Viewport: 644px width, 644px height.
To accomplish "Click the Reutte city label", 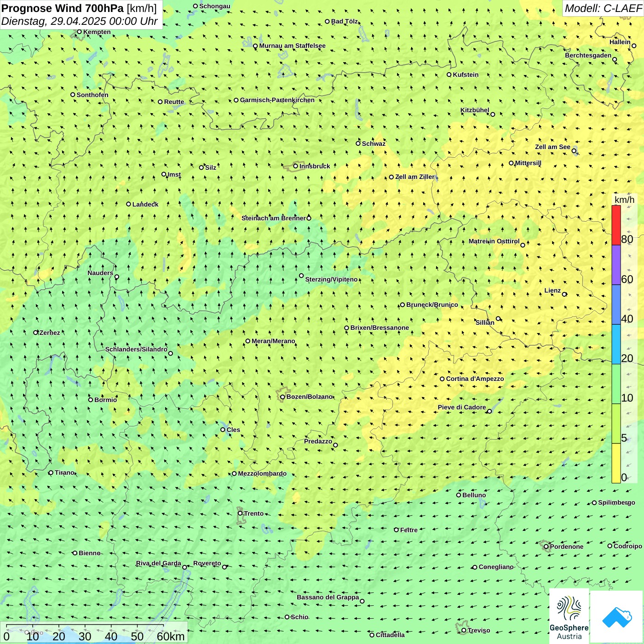I will [174, 102].
